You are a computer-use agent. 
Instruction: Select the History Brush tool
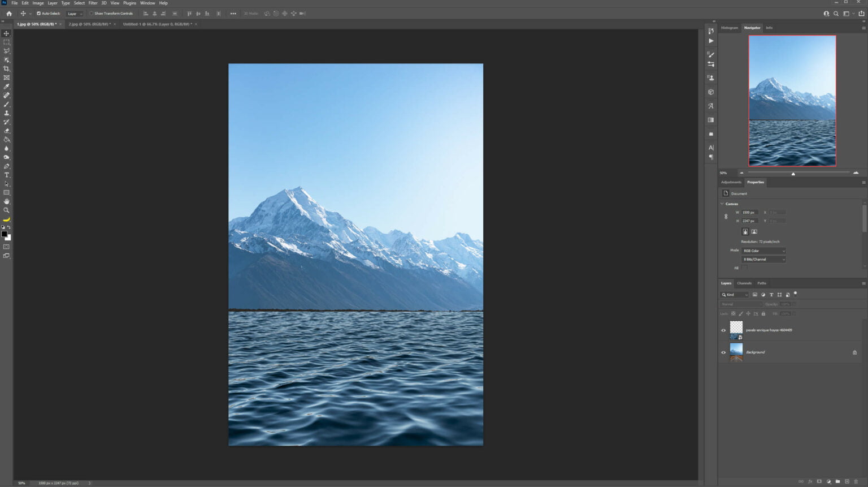[x=7, y=122]
